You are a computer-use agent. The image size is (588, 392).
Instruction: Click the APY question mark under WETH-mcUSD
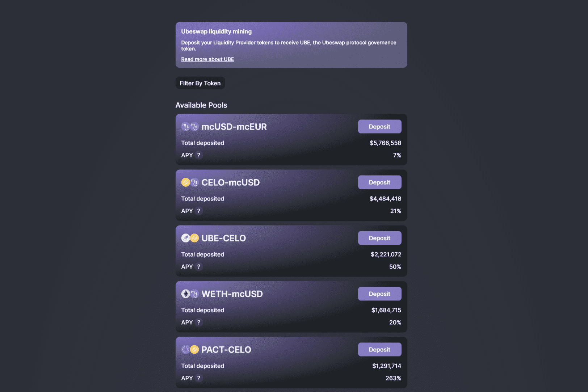click(x=198, y=322)
